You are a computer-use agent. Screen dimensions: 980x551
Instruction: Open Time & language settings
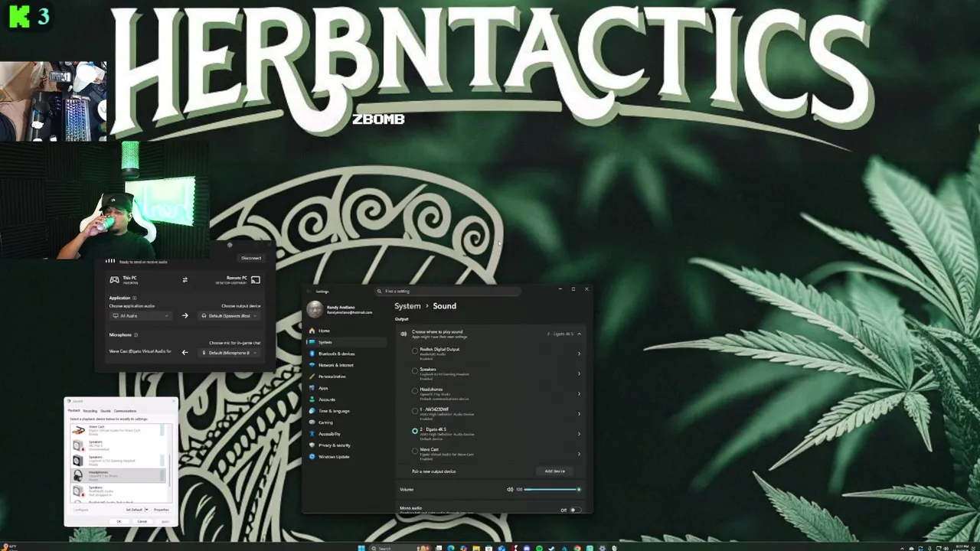(x=345, y=411)
